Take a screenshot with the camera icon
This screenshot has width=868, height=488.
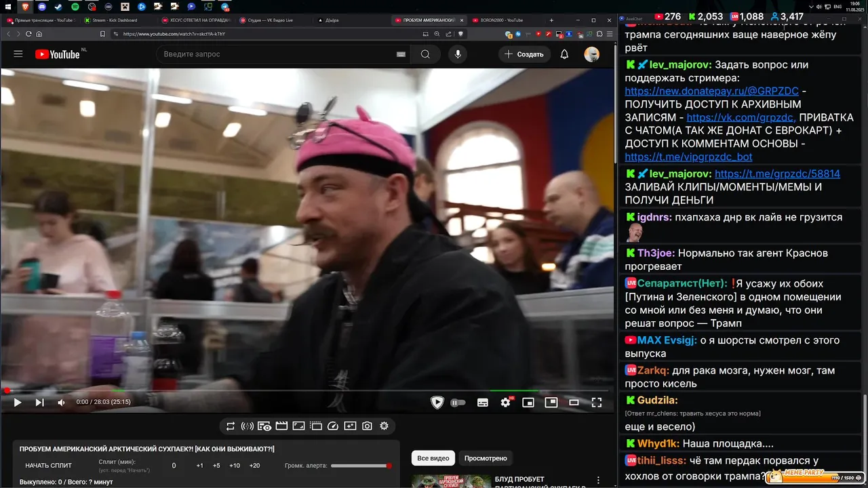point(367,426)
